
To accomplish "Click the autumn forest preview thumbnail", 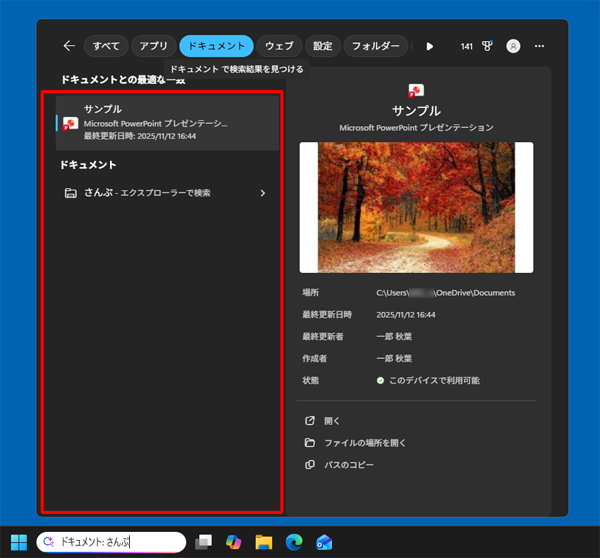I will (416, 207).
